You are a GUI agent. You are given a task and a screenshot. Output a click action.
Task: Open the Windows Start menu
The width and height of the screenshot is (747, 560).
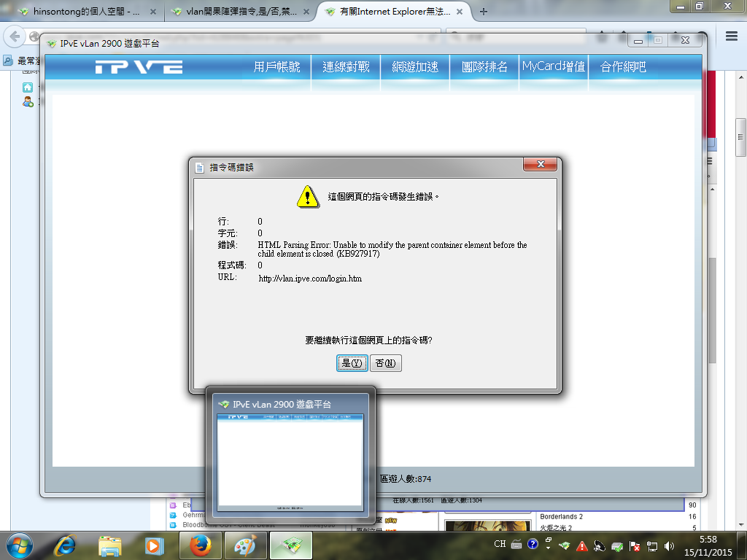point(20,545)
